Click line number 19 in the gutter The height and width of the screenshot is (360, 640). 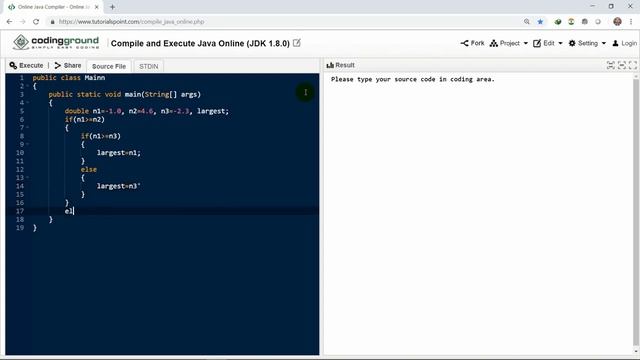(x=20, y=228)
